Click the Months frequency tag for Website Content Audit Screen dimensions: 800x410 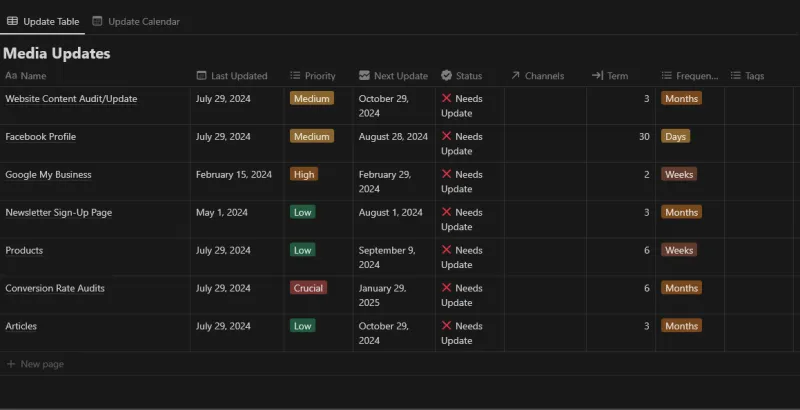coord(681,98)
